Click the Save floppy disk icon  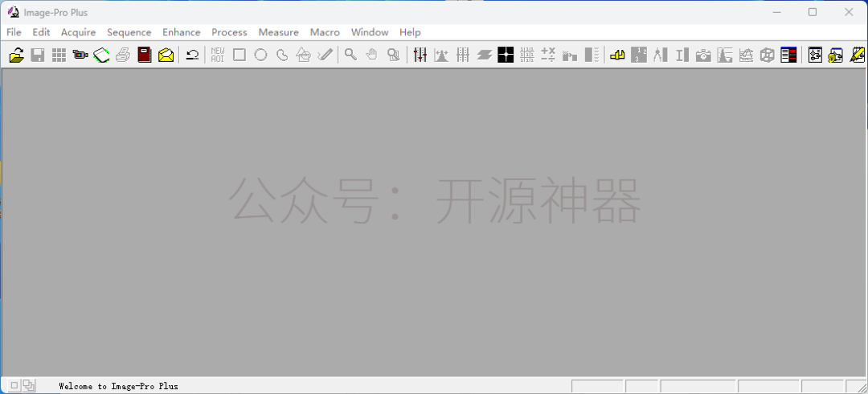pos(38,55)
